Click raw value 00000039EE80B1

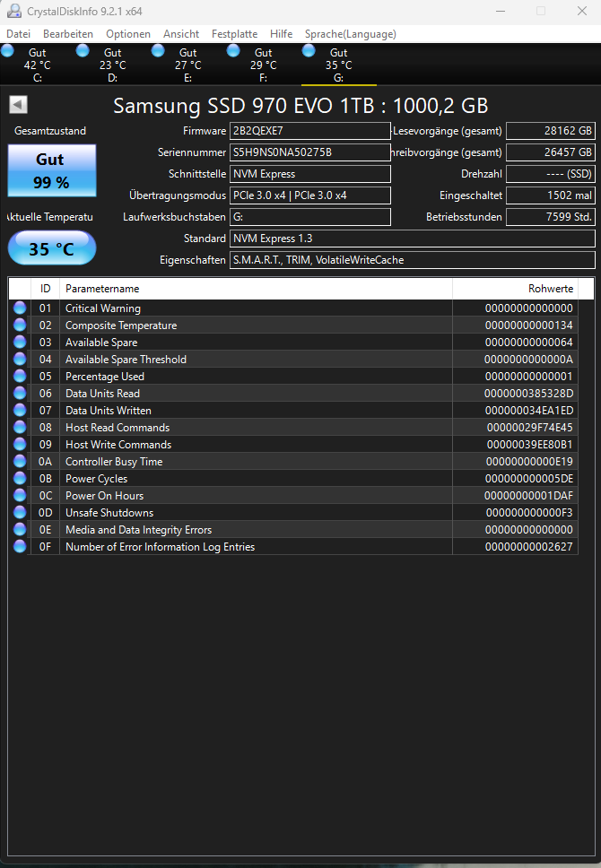pyautogui.click(x=529, y=445)
